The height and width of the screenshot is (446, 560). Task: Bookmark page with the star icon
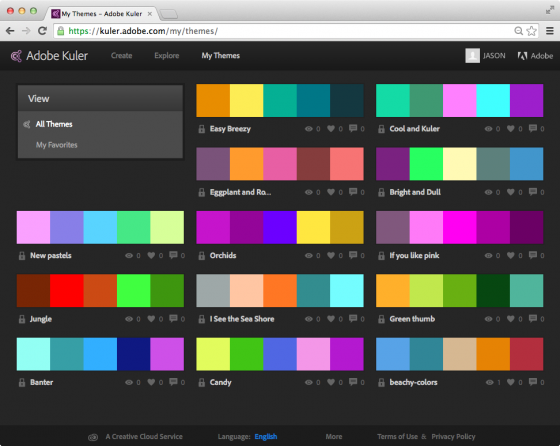pyautogui.click(x=532, y=31)
